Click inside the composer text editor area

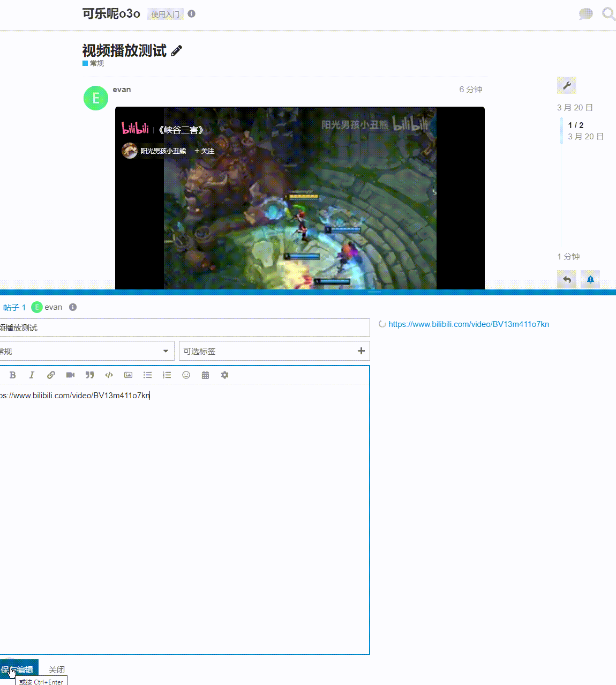pos(185,519)
